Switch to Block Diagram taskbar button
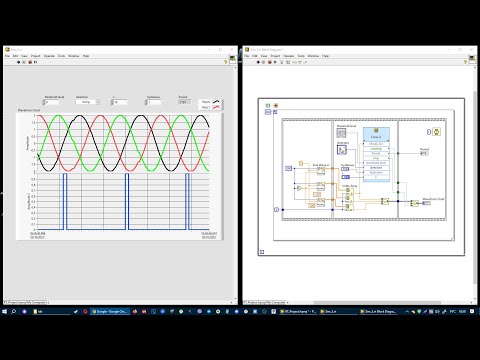Image resolution: width=480 pixels, height=360 pixels. 378,311
